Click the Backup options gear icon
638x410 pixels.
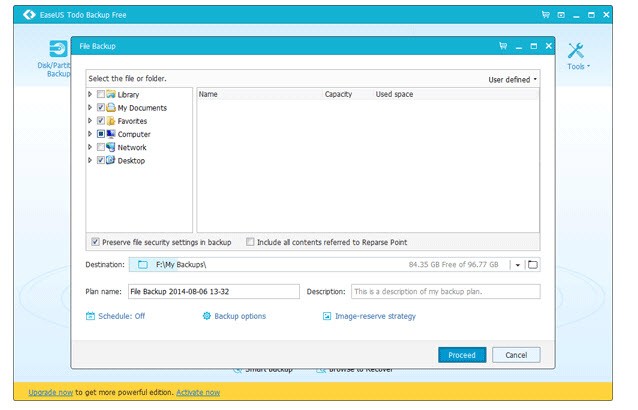[x=207, y=316]
